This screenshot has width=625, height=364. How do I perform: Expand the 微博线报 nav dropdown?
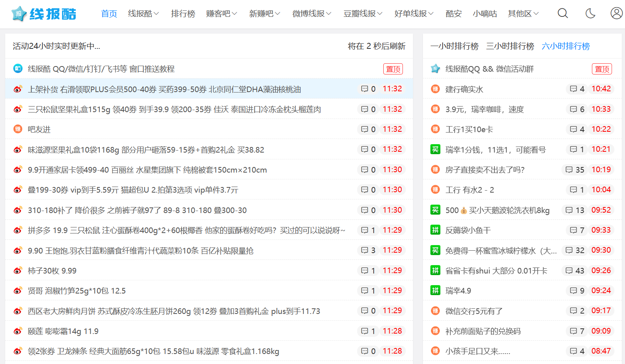coord(312,14)
